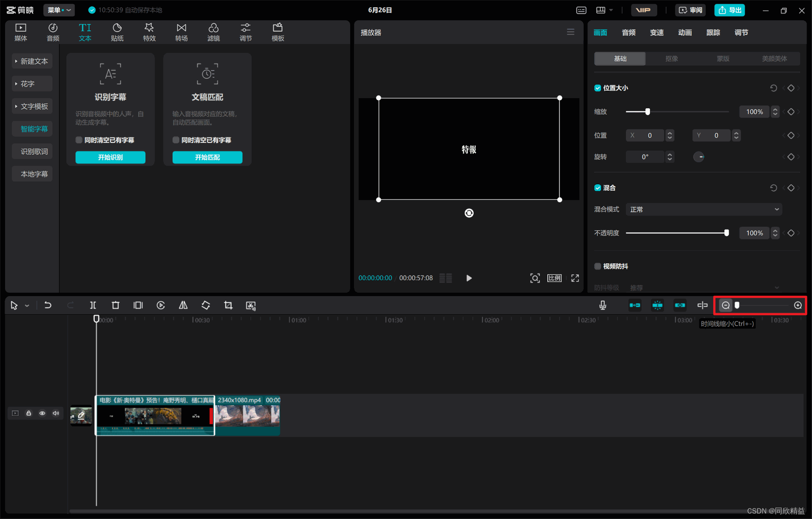Click the 不透明度 opacity slider handle
Image resolution: width=812 pixels, height=519 pixels.
click(x=727, y=233)
